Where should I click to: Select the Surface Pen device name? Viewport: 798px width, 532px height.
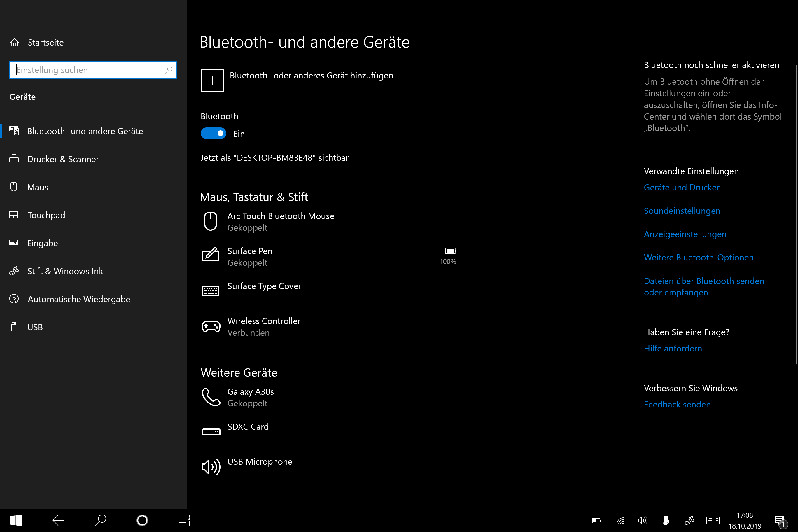(x=249, y=251)
